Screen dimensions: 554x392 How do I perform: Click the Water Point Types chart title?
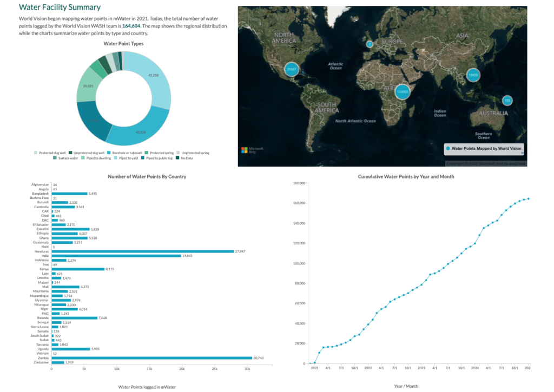click(x=123, y=44)
